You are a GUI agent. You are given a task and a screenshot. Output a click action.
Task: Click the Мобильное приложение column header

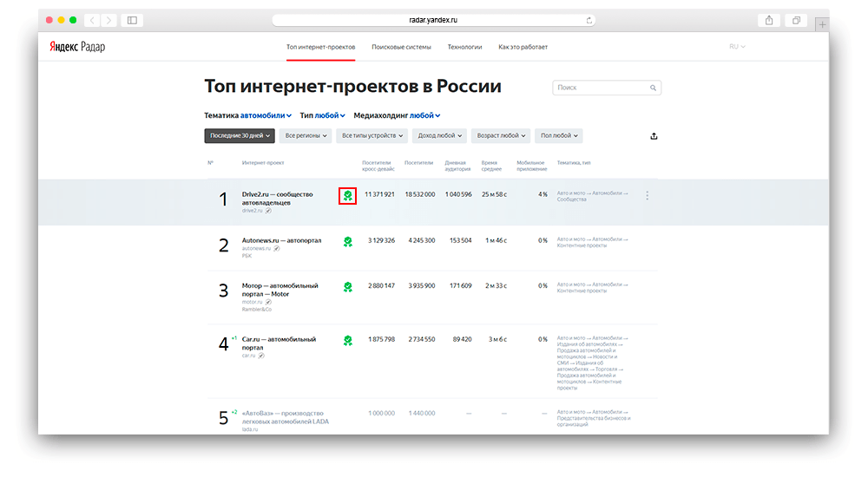531,166
